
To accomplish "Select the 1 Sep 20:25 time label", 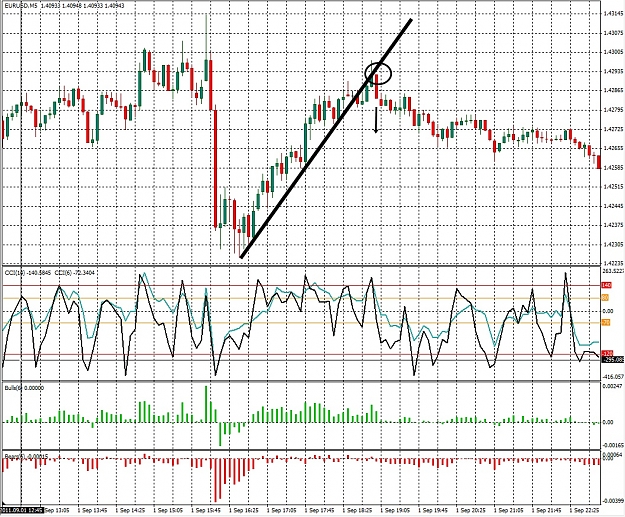I will click(x=471, y=510).
